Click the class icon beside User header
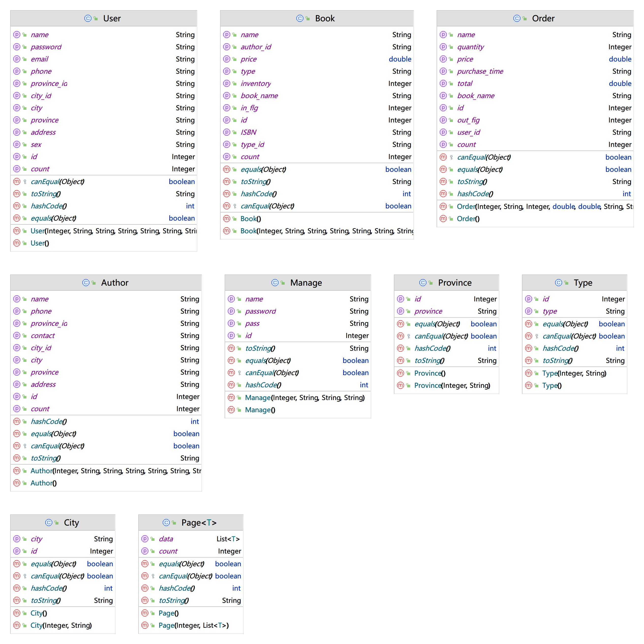This screenshot has width=644, height=644. [x=88, y=18]
